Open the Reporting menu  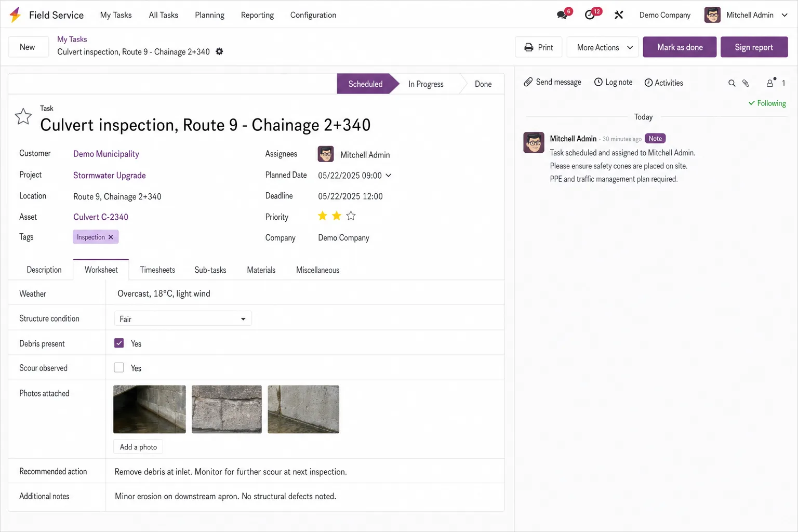pyautogui.click(x=257, y=15)
